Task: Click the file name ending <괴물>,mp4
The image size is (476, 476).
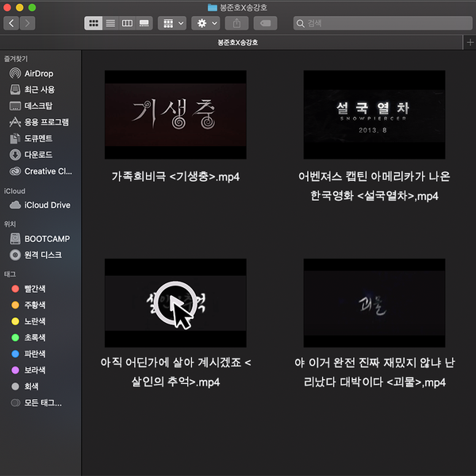Action: (374, 372)
